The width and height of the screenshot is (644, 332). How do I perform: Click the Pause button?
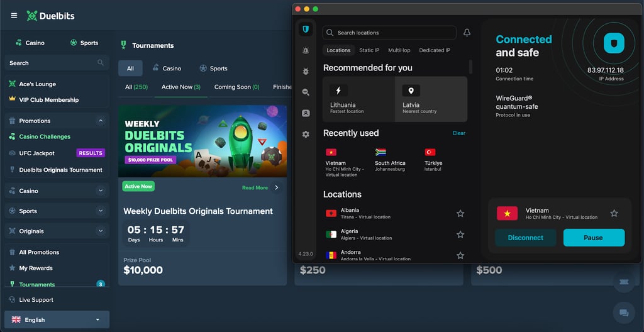594,238
